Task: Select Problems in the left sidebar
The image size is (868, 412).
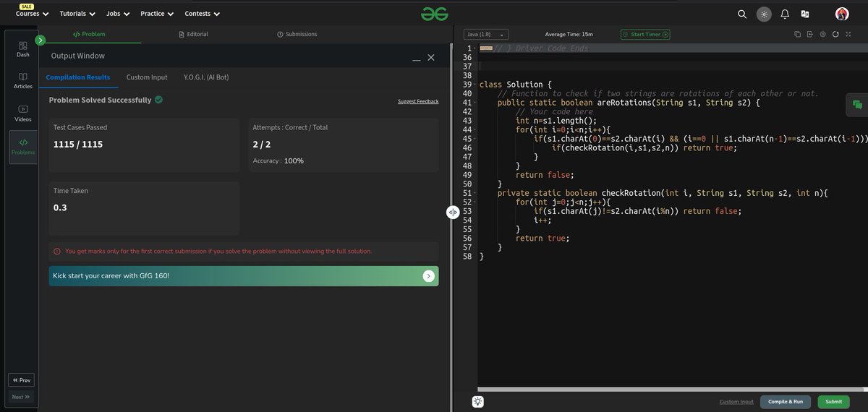Action: pos(23,147)
